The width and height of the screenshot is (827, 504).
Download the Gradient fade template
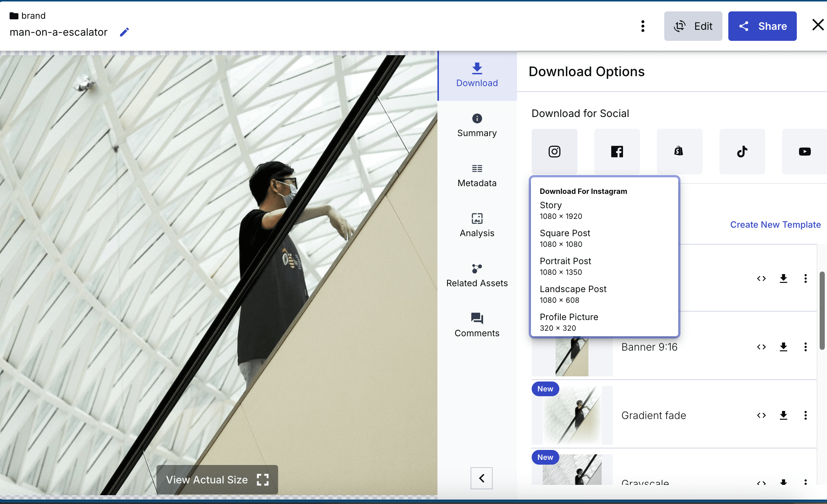784,415
